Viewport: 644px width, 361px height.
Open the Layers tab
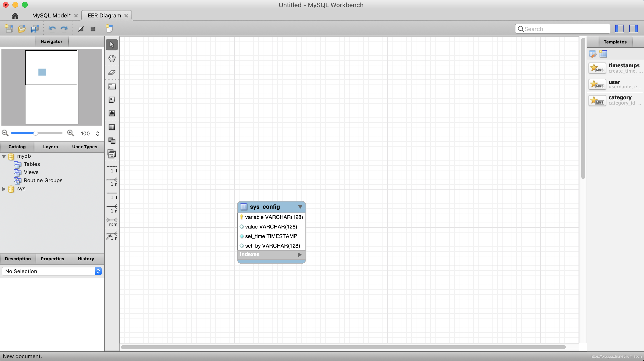point(50,147)
